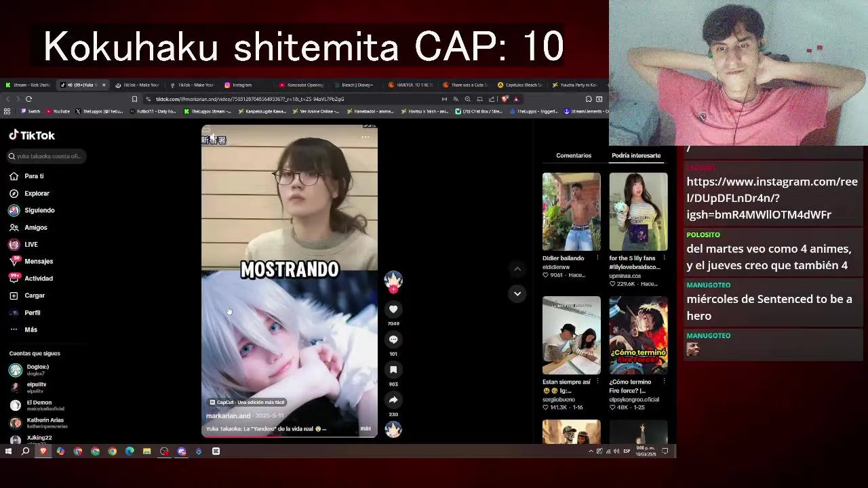Open YouTube bookmark in bookmarks bar
This screenshot has height=488, width=868.
[58, 111]
